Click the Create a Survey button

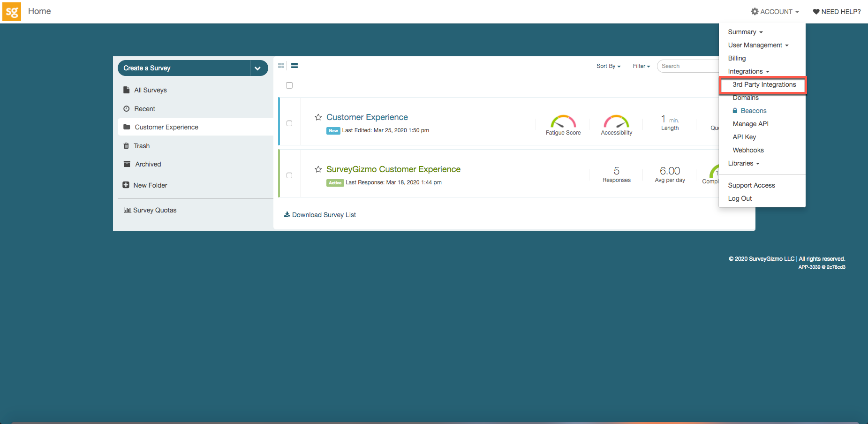[184, 68]
